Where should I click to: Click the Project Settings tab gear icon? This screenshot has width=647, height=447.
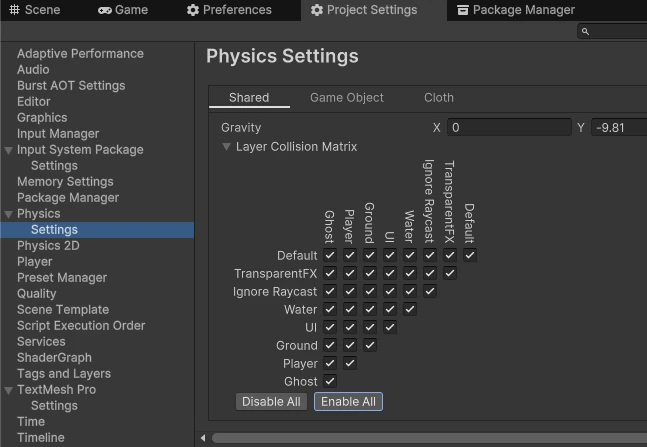pyautogui.click(x=316, y=10)
